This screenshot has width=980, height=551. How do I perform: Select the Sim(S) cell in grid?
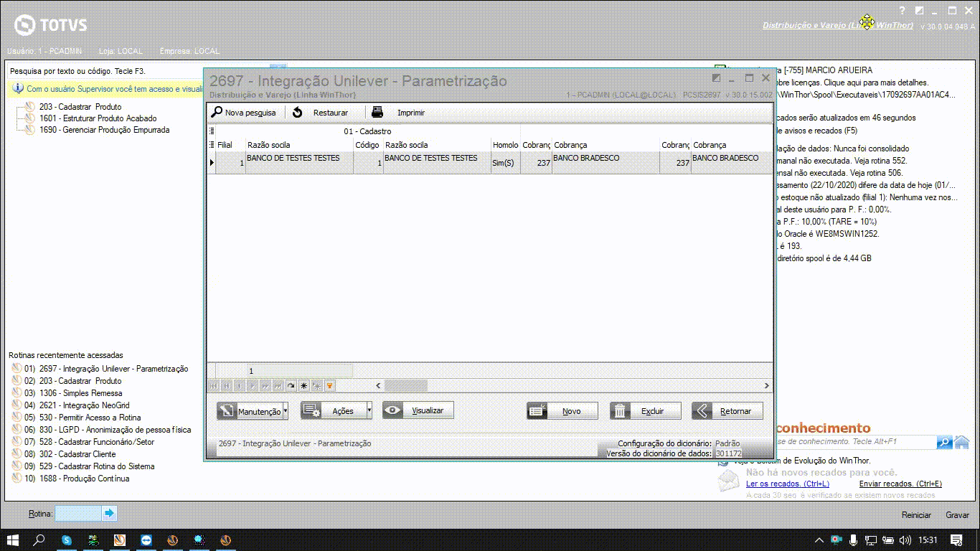506,163
